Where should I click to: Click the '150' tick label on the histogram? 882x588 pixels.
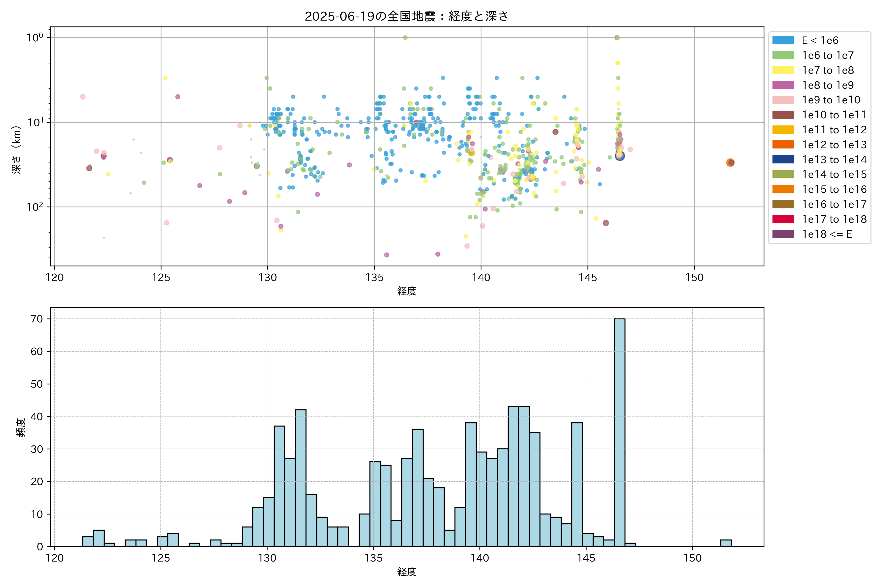(x=692, y=558)
